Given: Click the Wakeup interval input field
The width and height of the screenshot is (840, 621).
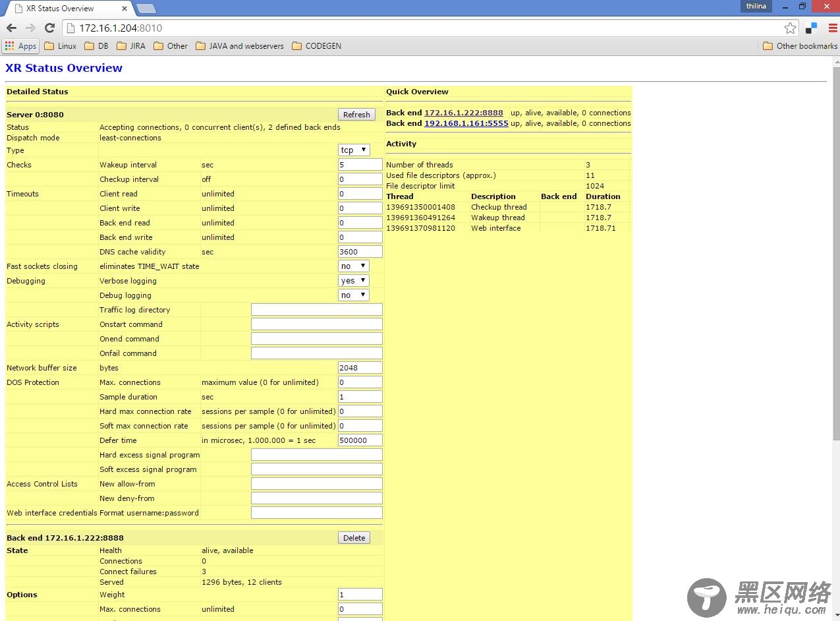Looking at the screenshot, I should pos(360,165).
